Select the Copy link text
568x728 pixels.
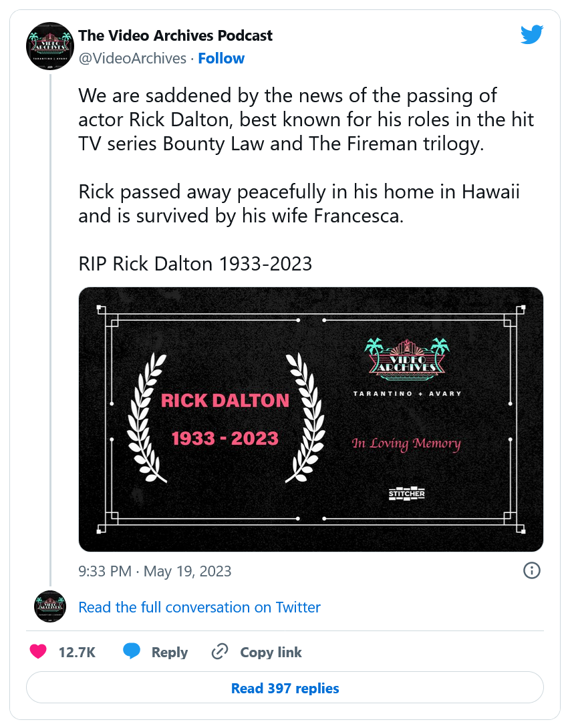click(271, 653)
